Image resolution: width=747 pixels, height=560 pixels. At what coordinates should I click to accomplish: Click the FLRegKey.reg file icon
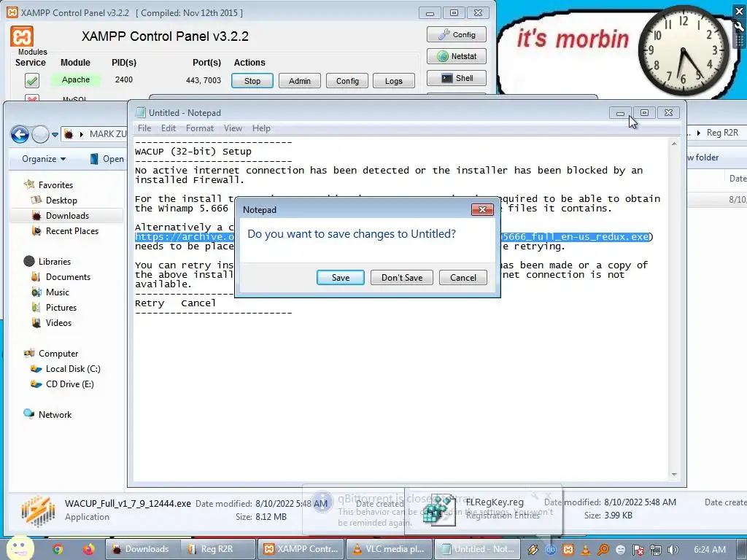tap(439, 510)
